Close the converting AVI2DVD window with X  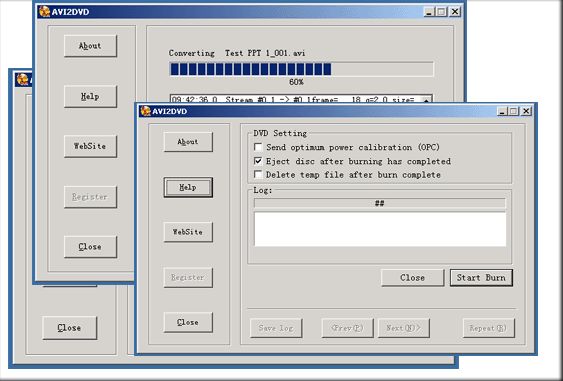455,12
